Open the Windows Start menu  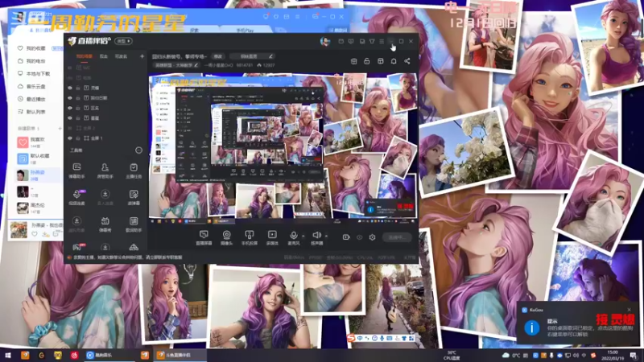pos(8,356)
